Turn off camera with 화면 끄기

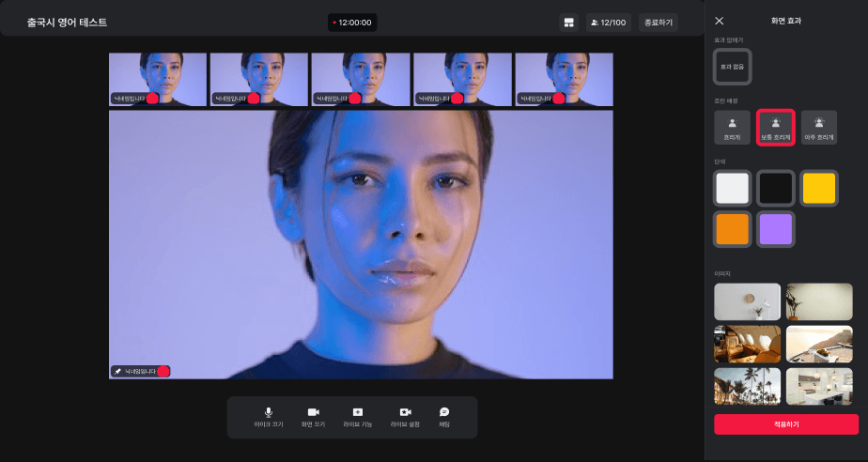(x=313, y=417)
